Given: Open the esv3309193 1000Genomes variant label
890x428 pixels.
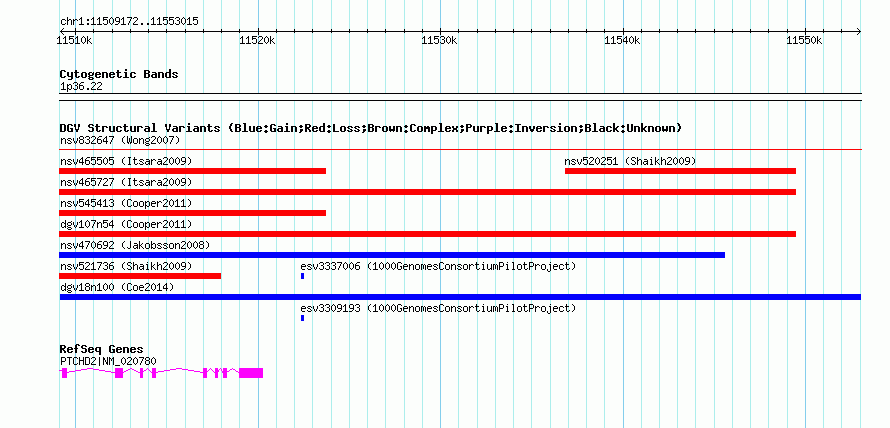Looking at the screenshot, I should pyautogui.click(x=438, y=308).
